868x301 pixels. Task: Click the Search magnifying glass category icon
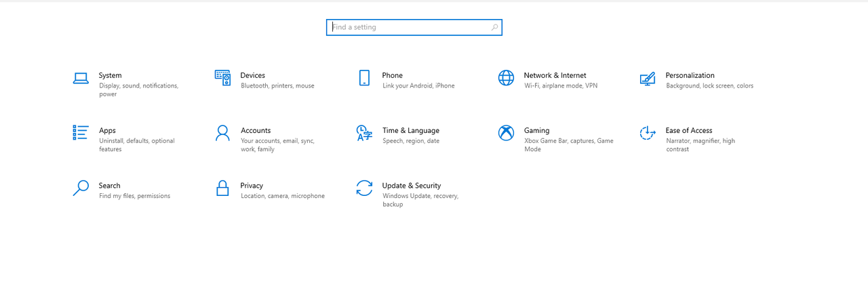pyautogui.click(x=81, y=188)
